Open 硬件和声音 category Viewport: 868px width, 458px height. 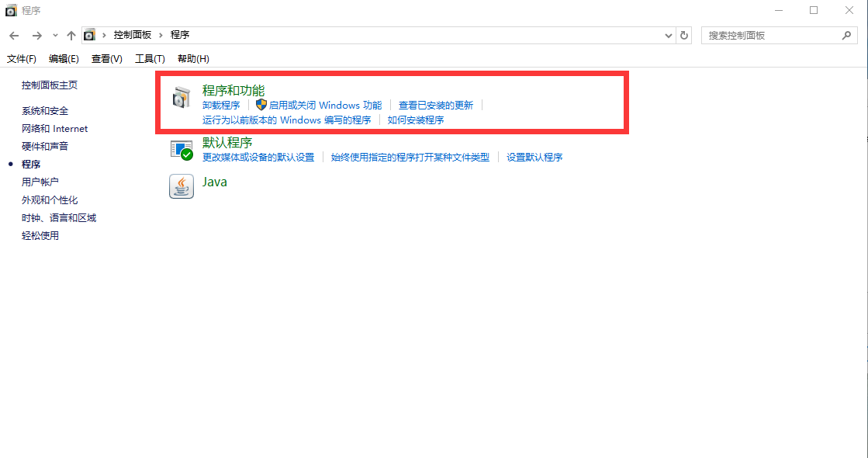(45, 146)
